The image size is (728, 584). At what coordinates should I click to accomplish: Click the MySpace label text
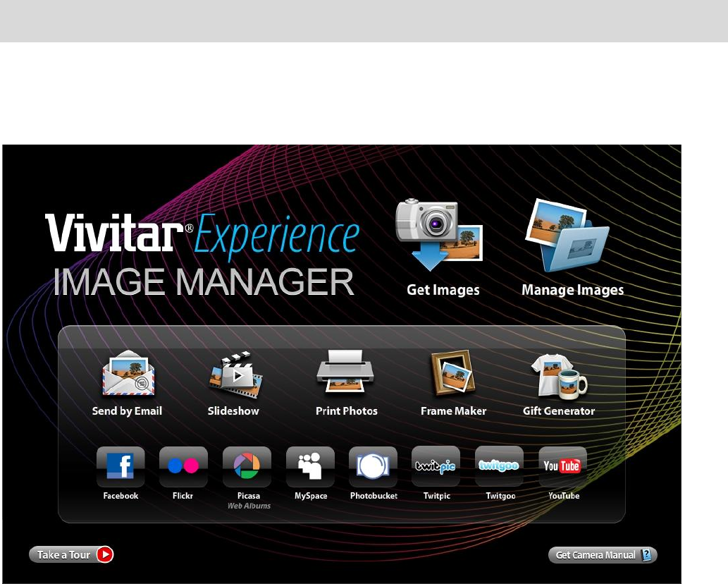click(x=311, y=496)
